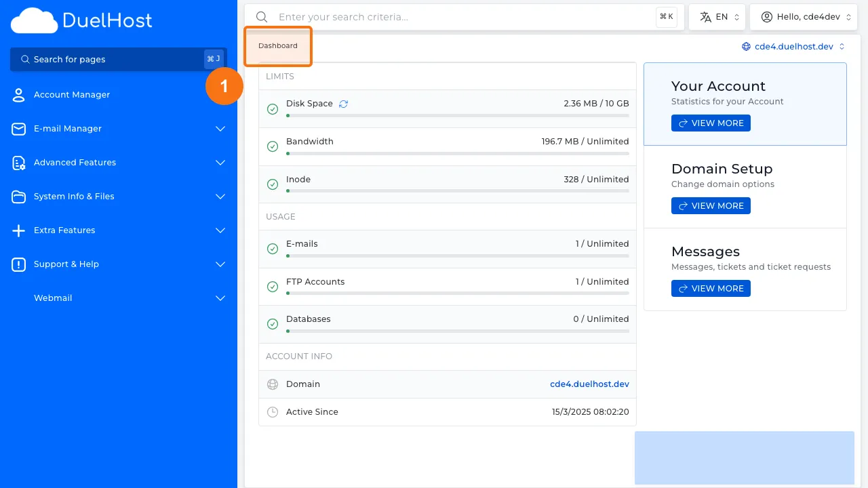Select the E-mail Manager envelope icon

(x=18, y=128)
